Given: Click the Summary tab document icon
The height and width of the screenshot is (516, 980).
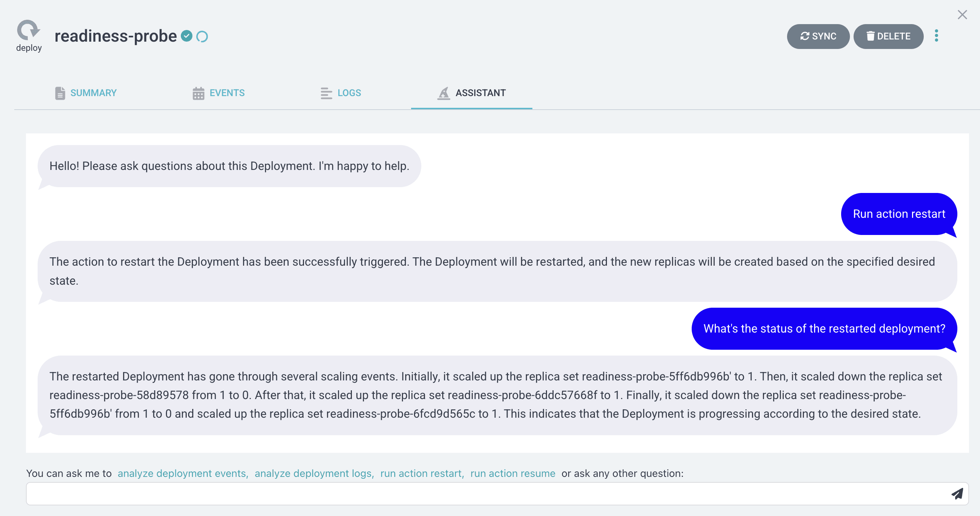Looking at the screenshot, I should click(x=60, y=93).
